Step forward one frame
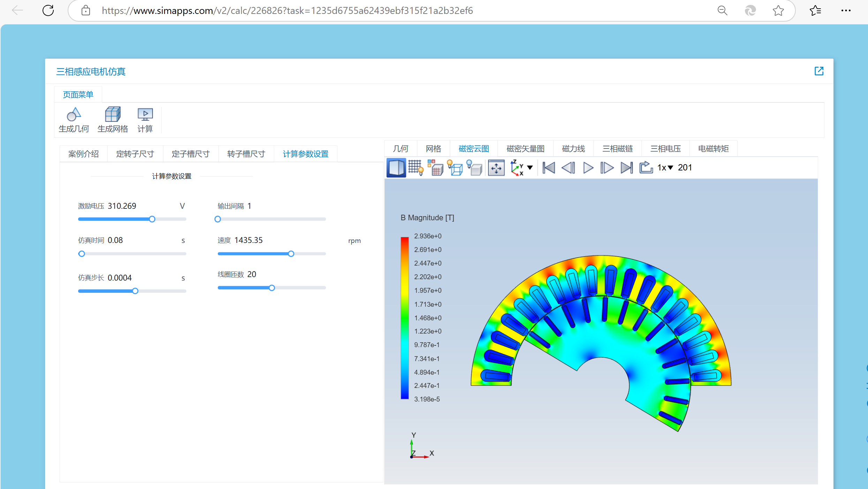Screen dimensions: 868x489 coord(607,168)
